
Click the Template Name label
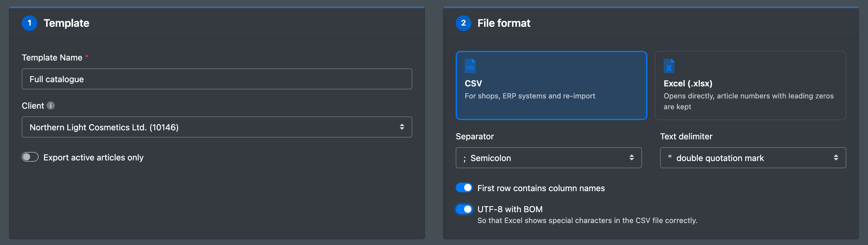pos(52,57)
